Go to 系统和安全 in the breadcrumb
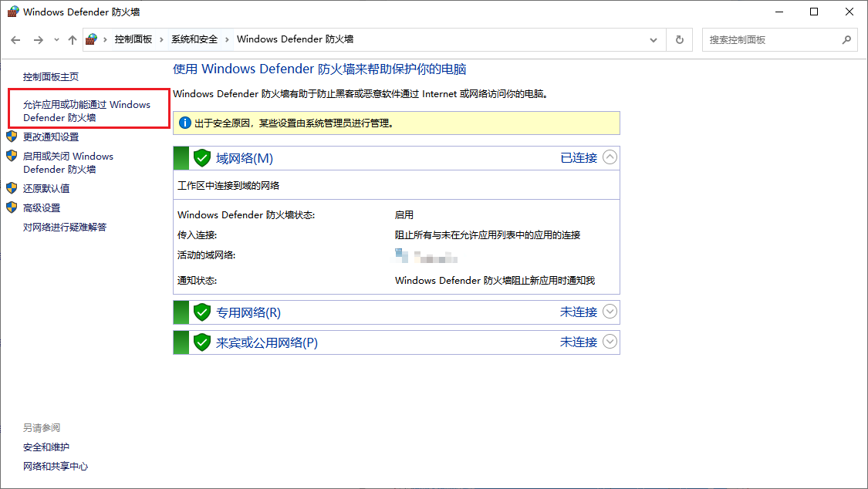The image size is (868, 489). (x=194, y=39)
